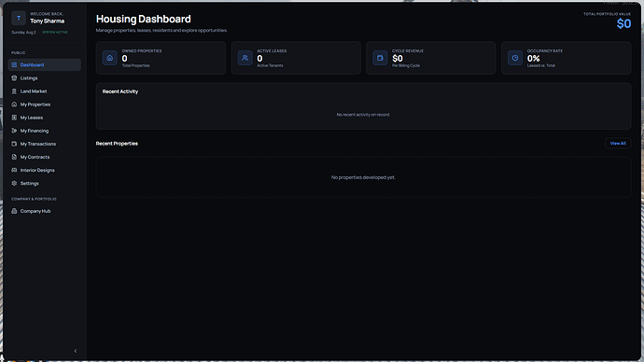Select My Contracts in sidebar
Screen dimensions: 644x362
point(45,157)
